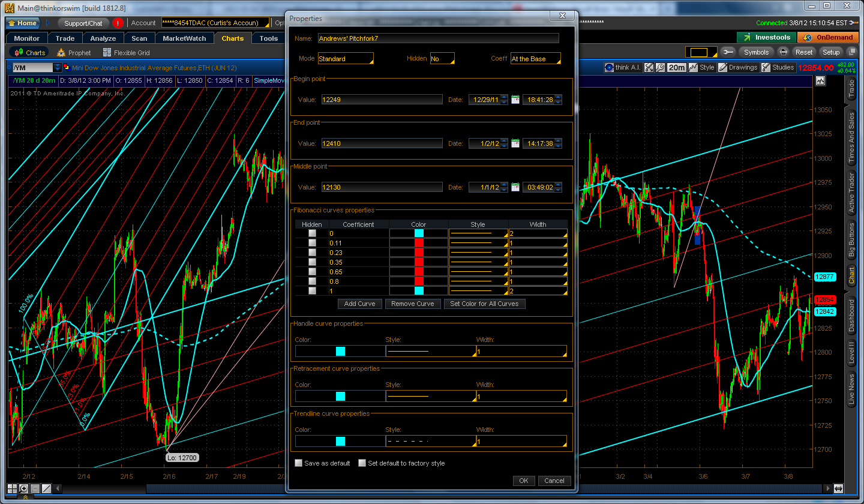Click the wrench icon beside Symbols
The width and height of the screenshot is (864, 504).
point(728,52)
